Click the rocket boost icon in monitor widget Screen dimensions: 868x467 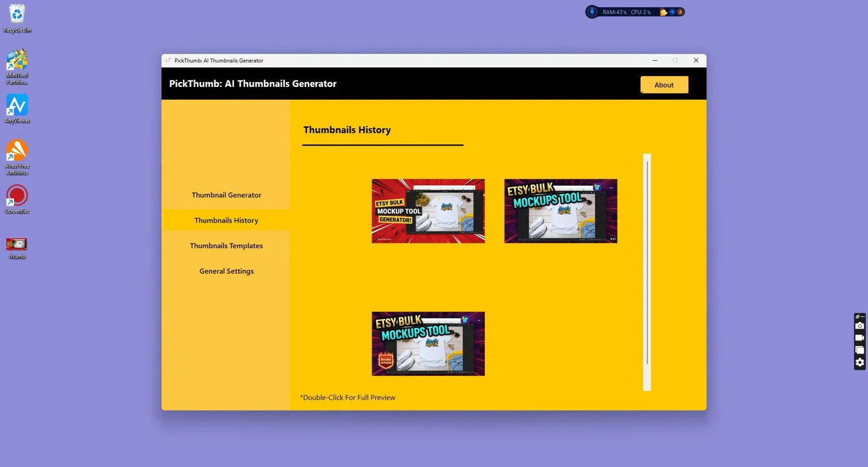[592, 11]
